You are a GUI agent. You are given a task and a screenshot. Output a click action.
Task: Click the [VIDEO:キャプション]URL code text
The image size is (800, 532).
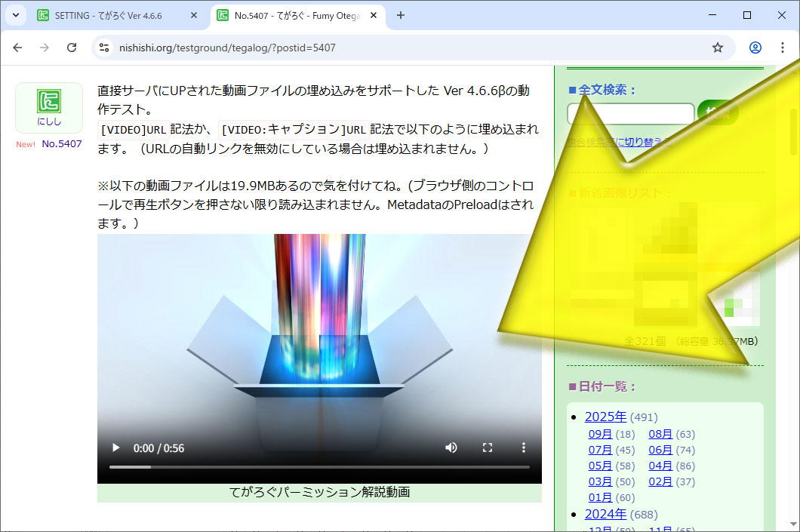(294, 130)
